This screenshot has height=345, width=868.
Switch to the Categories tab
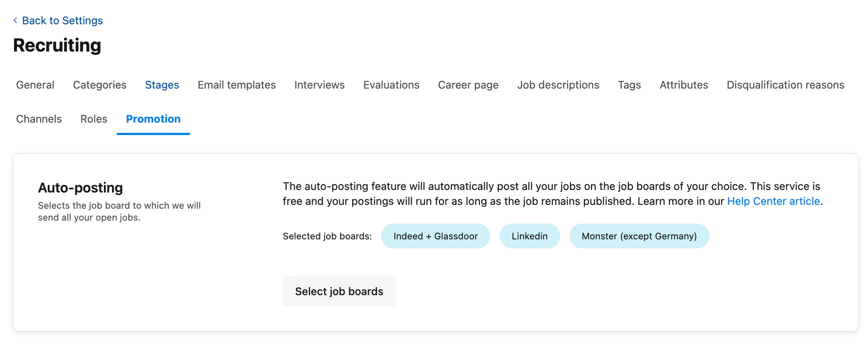100,85
